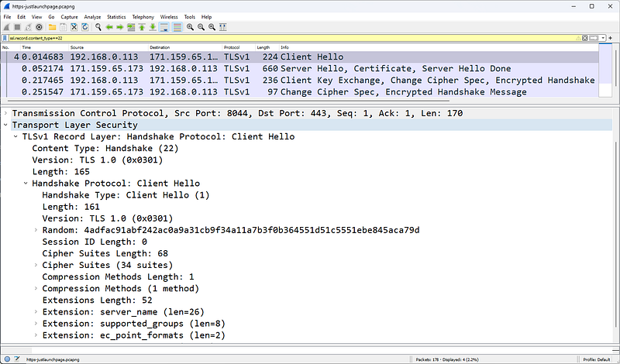Click the Save capture file icon
620x364 pixels.
point(63,27)
